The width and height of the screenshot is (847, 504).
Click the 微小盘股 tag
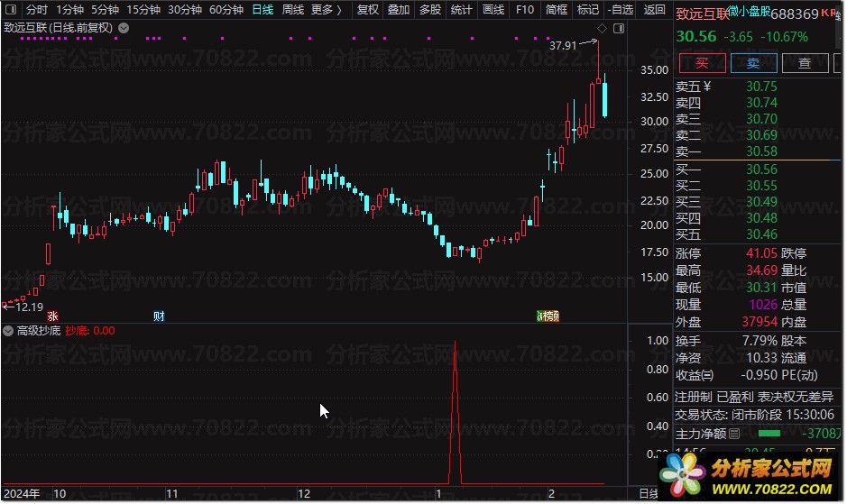coord(749,12)
